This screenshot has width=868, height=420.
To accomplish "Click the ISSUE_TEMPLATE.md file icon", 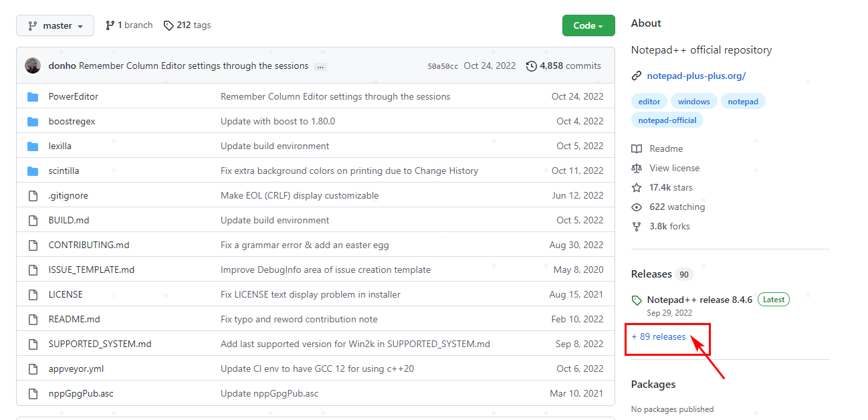I will pos(33,270).
